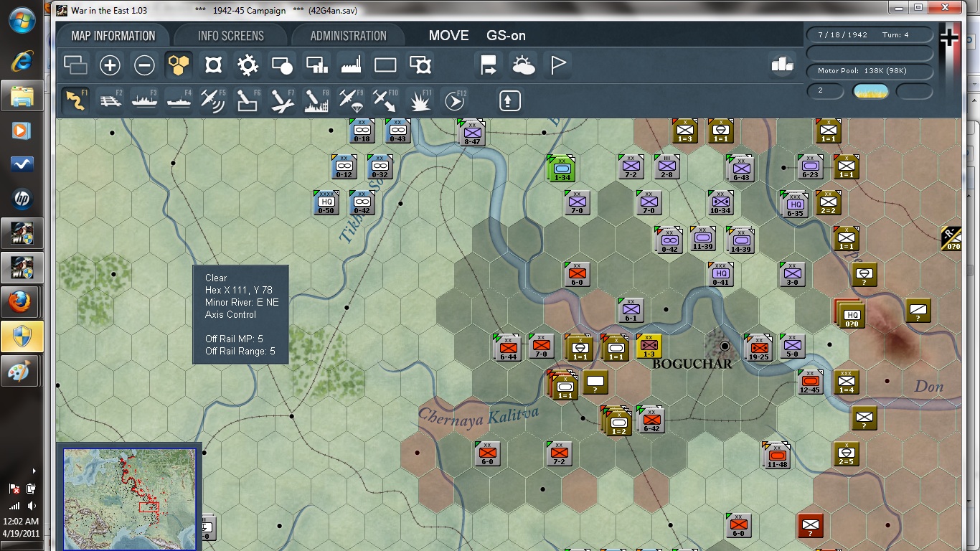Select F5 air recon plane icon
This screenshot has height=551, width=980.
[x=213, y=100]
